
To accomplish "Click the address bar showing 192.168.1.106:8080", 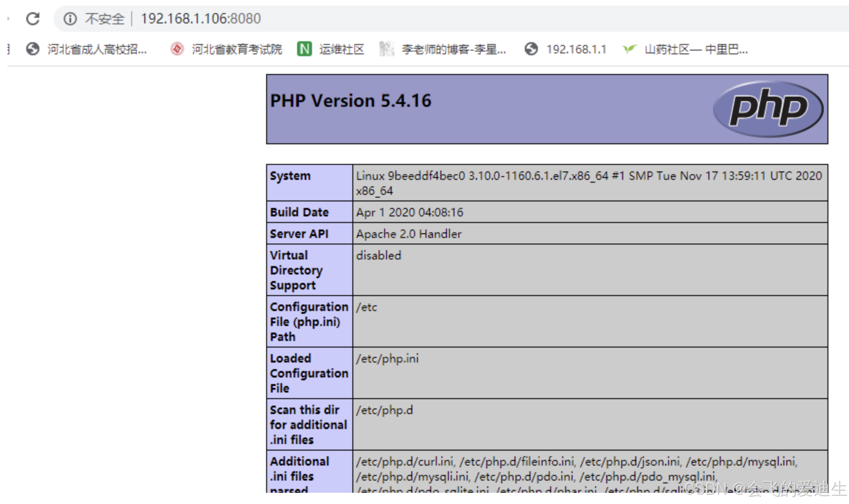I will (201, 19).
